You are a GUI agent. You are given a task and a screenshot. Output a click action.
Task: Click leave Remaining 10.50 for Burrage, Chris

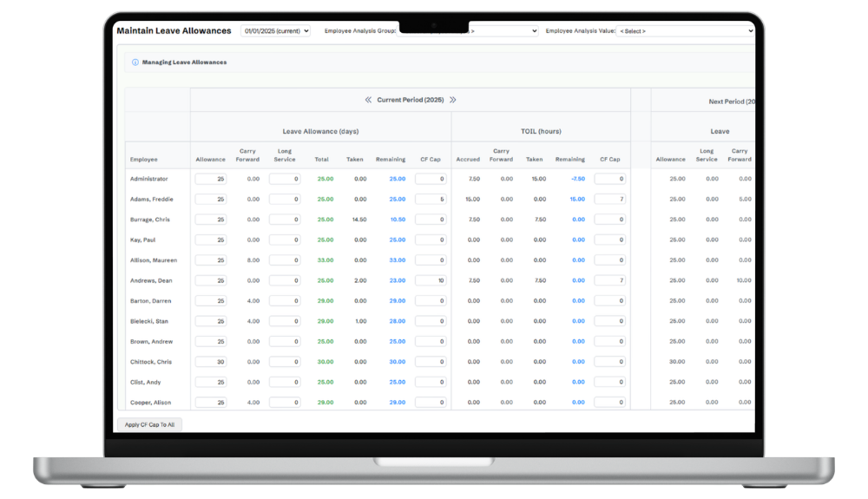(398, 220)
